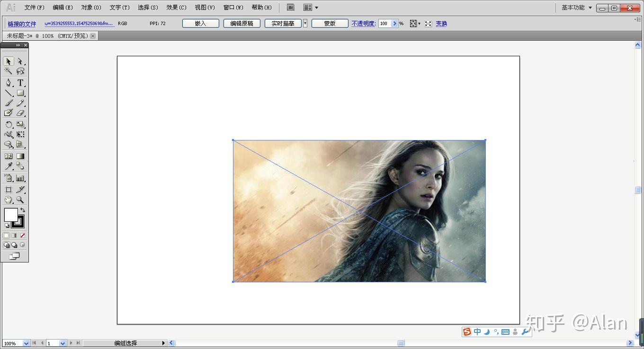Click the 编辑原稿 button
This screenshot has height=349, width=644.
(x=241, y=23)
